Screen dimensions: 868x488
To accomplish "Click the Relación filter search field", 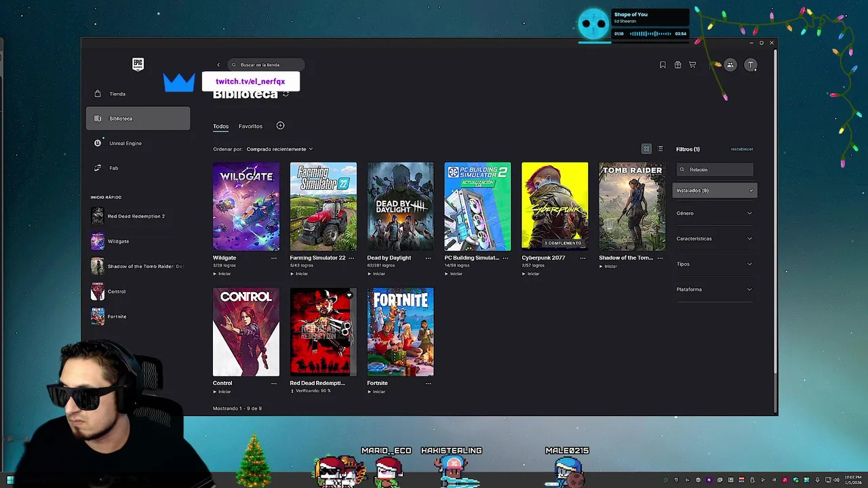I will click(715, 169).
